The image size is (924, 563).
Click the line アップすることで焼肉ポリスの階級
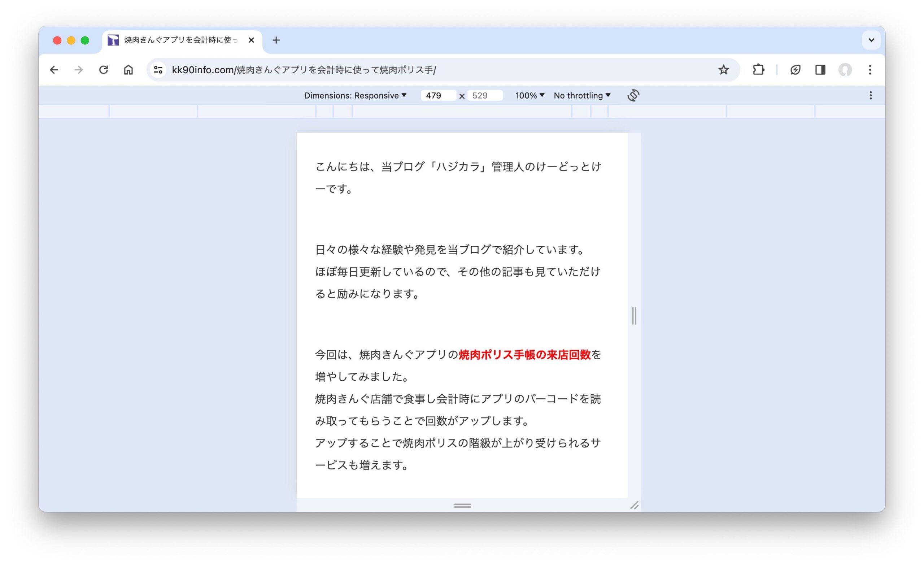(x=458, y=443)
